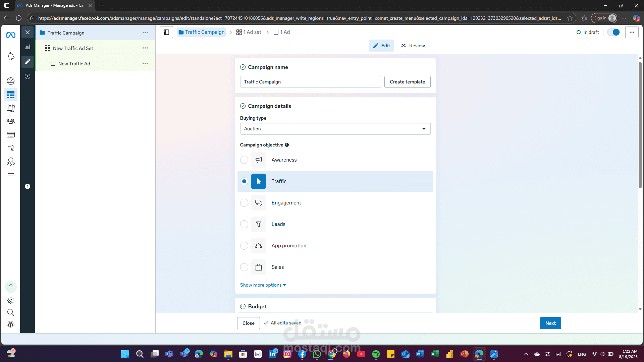The image size is (644, 362).
Task: Open Audiences people icon
Action: [11, 121]
